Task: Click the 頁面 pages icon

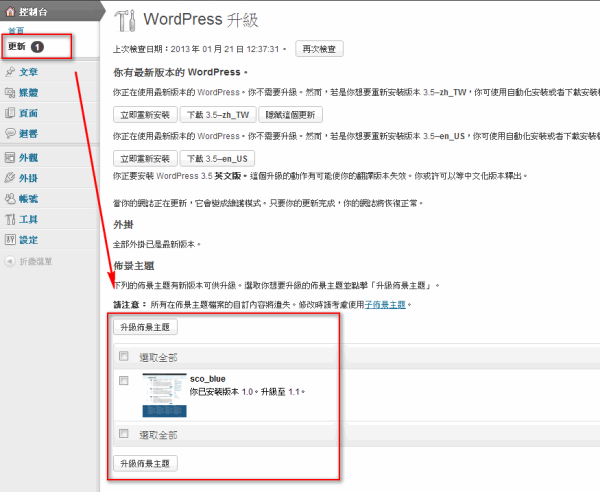Action: [10, 113]
